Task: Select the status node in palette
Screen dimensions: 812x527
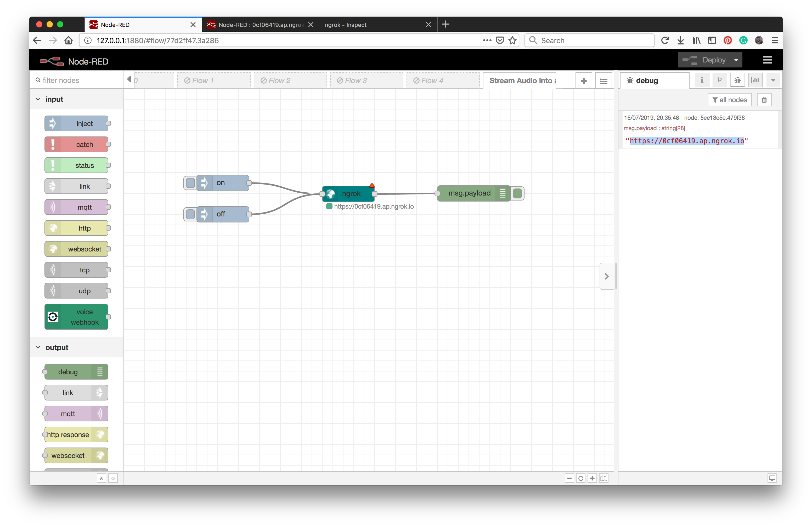Action: tap(76, 165)
